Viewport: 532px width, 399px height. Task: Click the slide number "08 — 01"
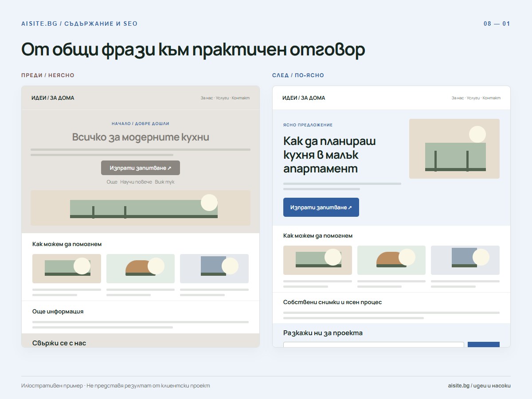click(x=497, y=23)
